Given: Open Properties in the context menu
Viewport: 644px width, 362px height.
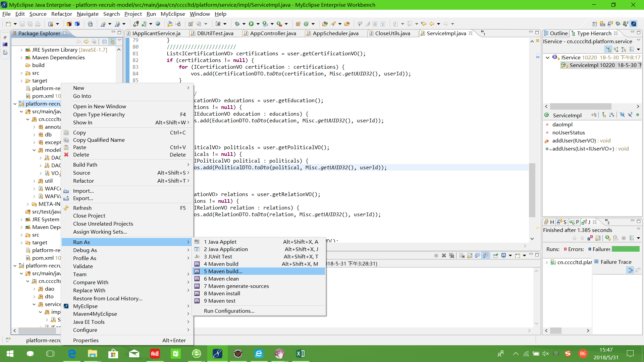Looking at the screenshot, I should pyautogui.click(x=86, y=340).
